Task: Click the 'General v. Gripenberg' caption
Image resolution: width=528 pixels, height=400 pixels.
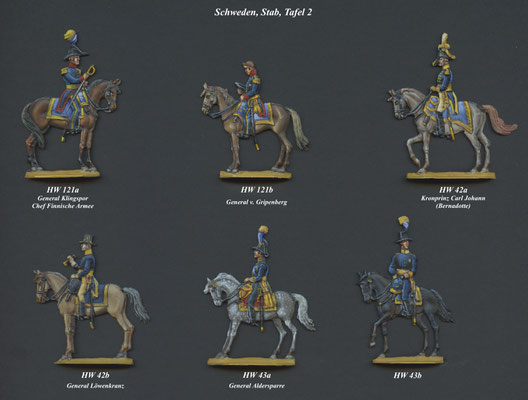Action: pos(257,202)
